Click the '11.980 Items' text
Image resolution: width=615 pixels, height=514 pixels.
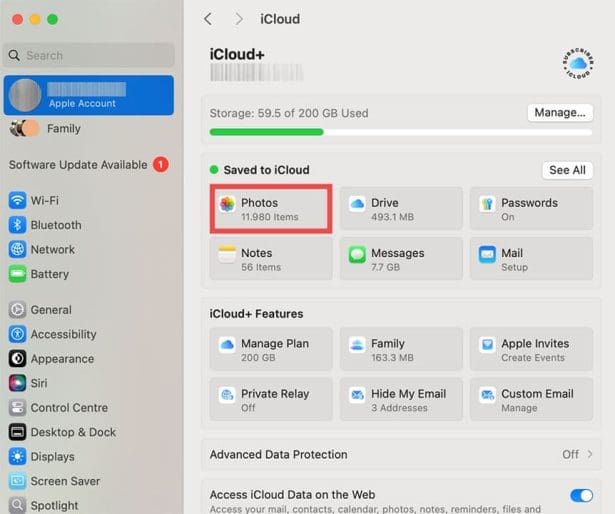pos(269,217)
